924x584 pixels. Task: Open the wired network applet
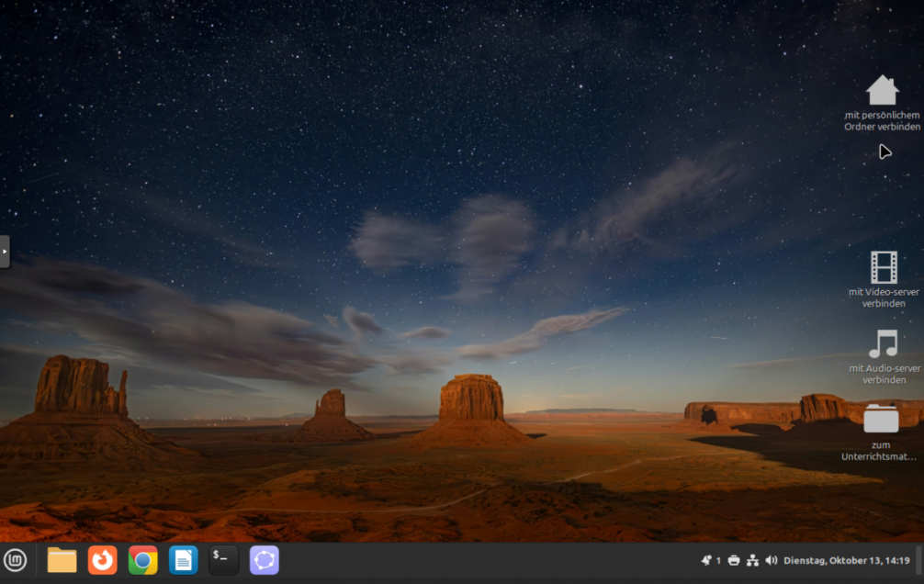tap(752, 560)
